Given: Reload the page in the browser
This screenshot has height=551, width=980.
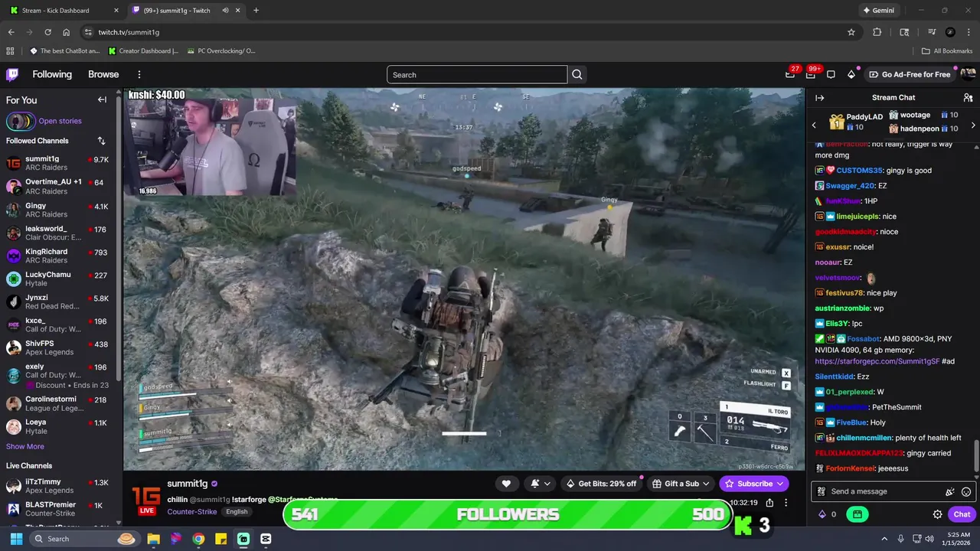Looking at the screenshot, I should (x=47, y=32).
